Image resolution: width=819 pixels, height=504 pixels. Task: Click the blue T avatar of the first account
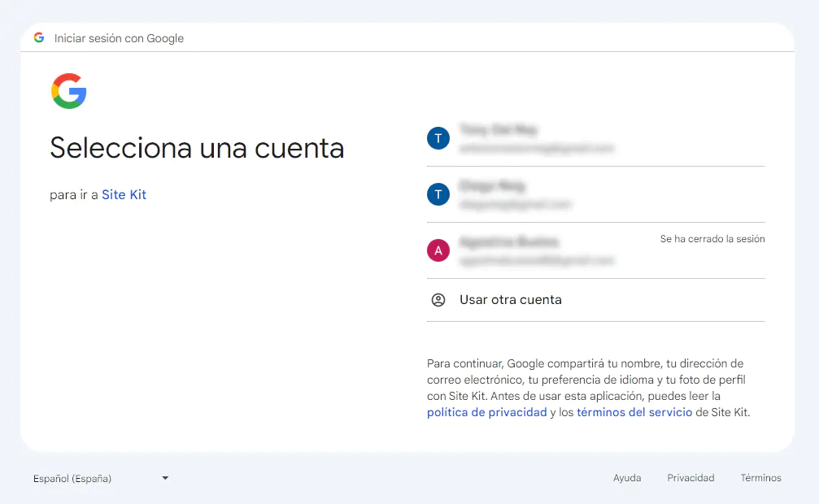click(x=438, y=138)
